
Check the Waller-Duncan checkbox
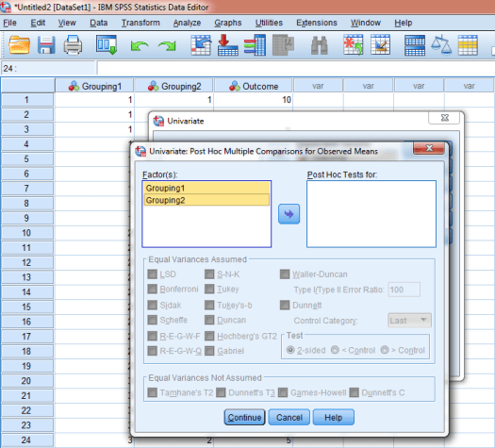[x=285, y=274]
